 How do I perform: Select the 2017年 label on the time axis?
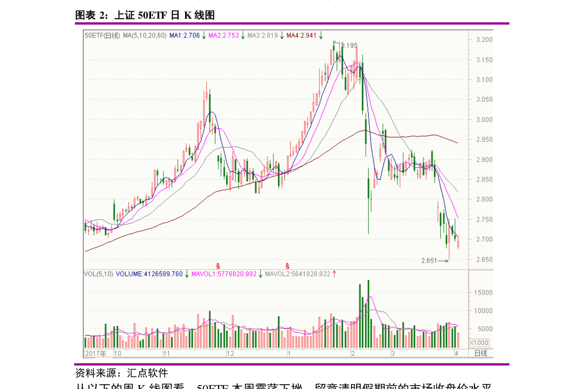coord(96,353)
